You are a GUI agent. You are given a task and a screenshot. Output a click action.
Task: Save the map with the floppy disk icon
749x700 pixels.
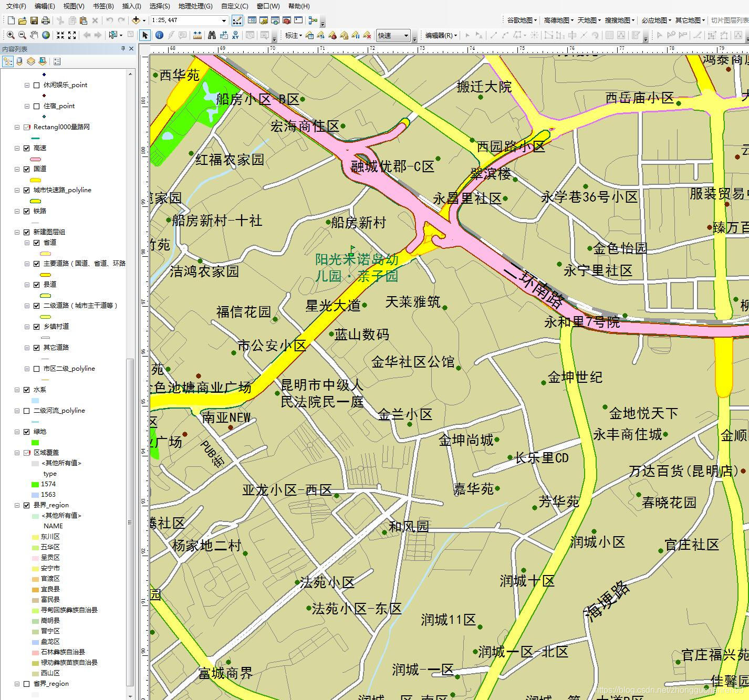click(34, 20)
